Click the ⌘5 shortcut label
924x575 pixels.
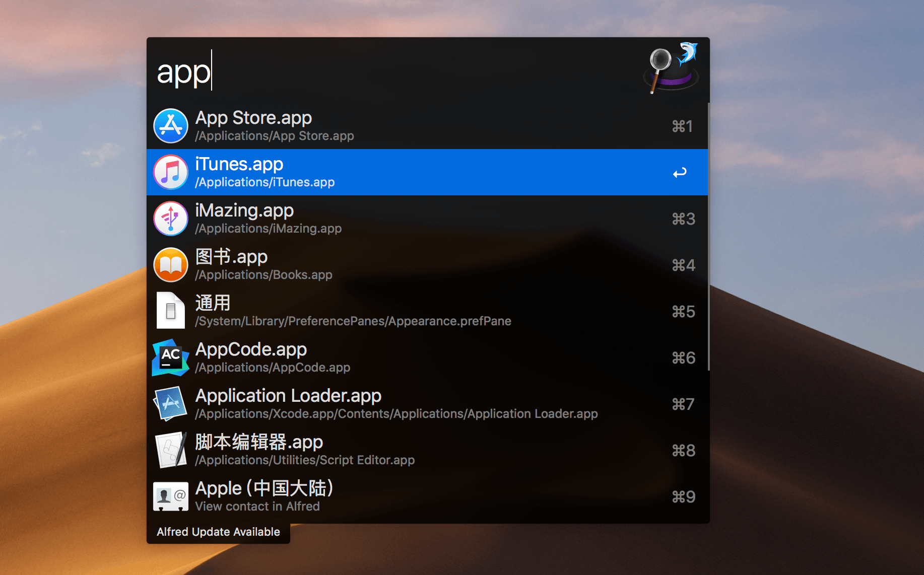pyautogui.click(x=684, y=312)
